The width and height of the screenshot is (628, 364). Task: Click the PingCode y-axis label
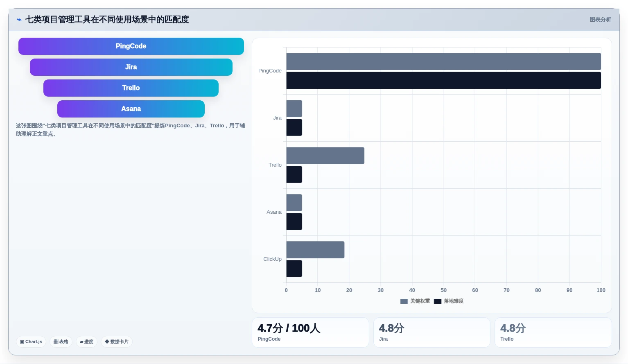pos(270,71)
